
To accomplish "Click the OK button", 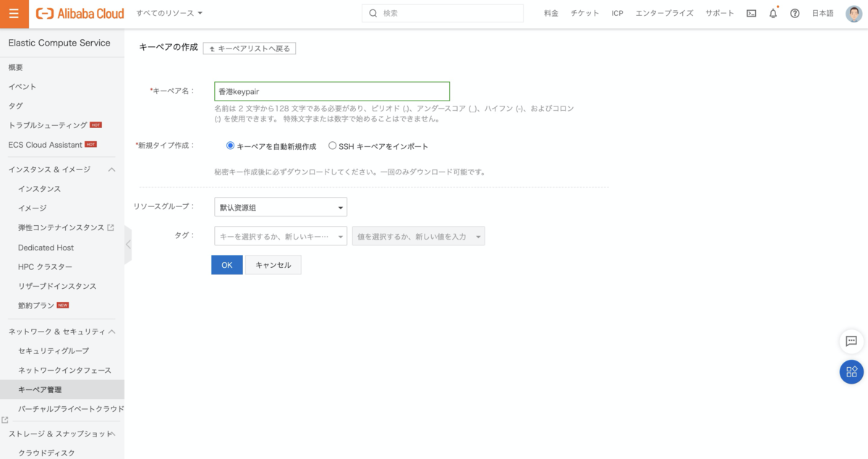I will [226, 265].
